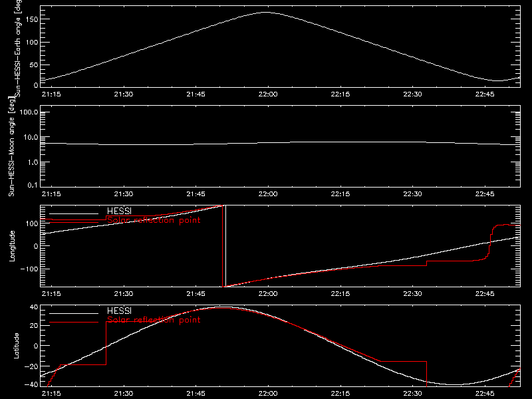The width and height of the screenshot is (532, 399).
Task: Click the 21:15 time label under the Earth angle plot
Action: tap(51, 94)
